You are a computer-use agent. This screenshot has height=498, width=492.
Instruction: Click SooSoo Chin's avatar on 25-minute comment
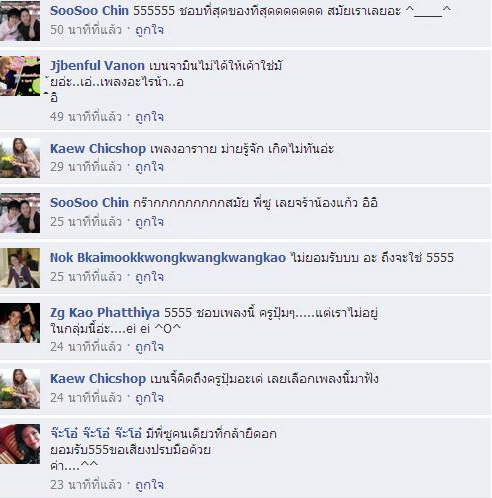click(20, 213)
